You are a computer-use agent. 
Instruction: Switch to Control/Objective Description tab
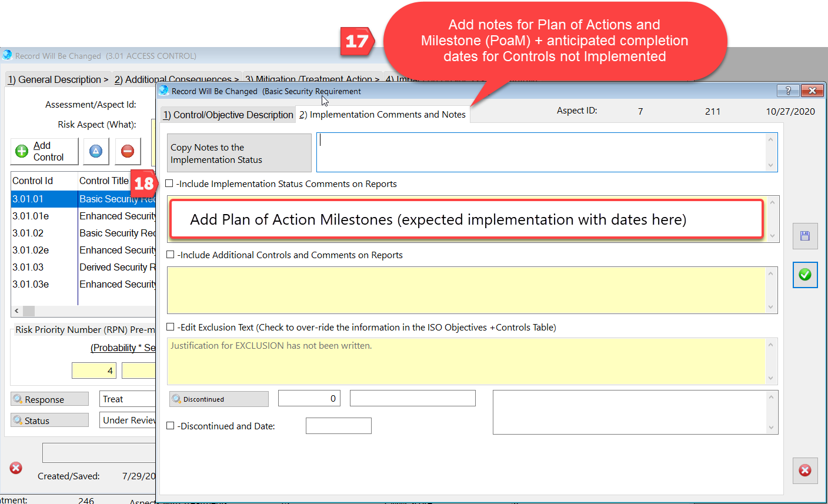pos(228,115)
